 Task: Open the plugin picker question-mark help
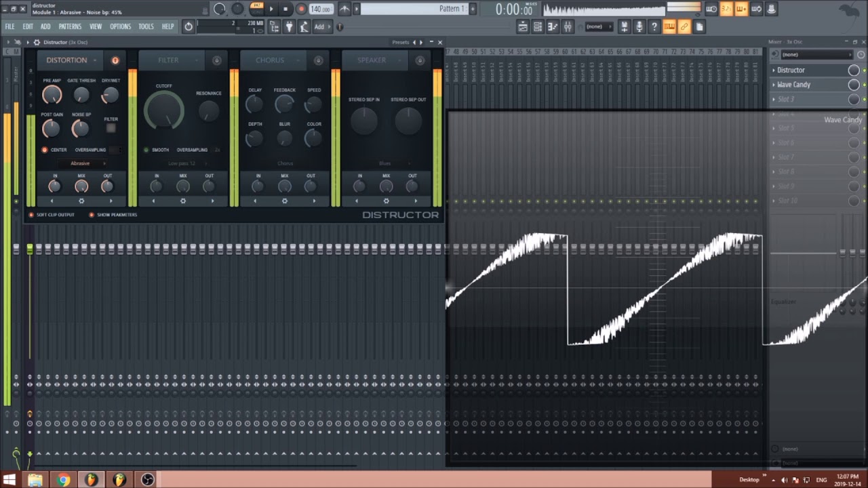(x=654, y=26)
